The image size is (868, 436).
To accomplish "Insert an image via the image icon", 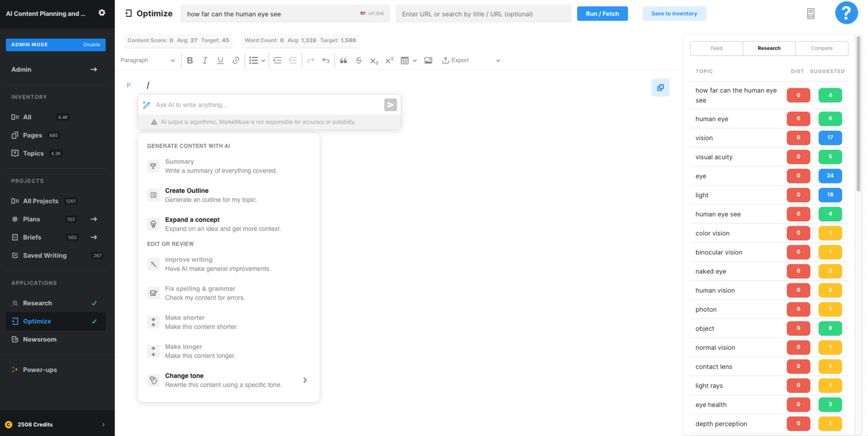I will click(428, 60).
